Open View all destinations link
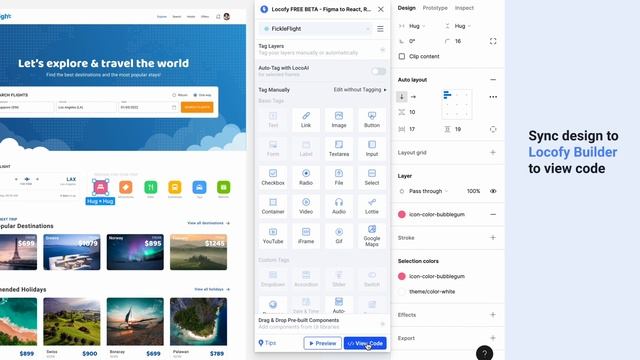The height and width of the screenshot is (360, 640). (x=208, y=223)
